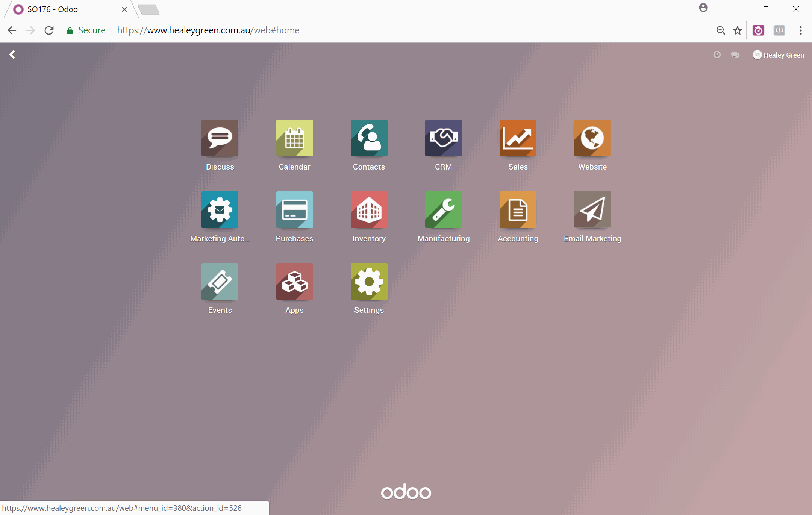Open the Purchases app
Screen dimensions: 812x515
294,210
